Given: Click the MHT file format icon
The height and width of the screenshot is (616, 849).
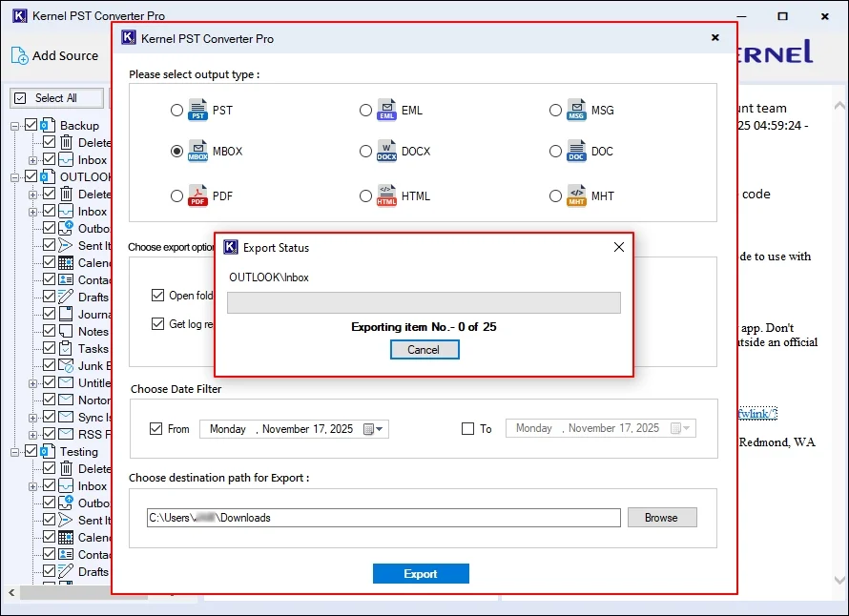Looking at the screenshot, I should tap(576, 195).
